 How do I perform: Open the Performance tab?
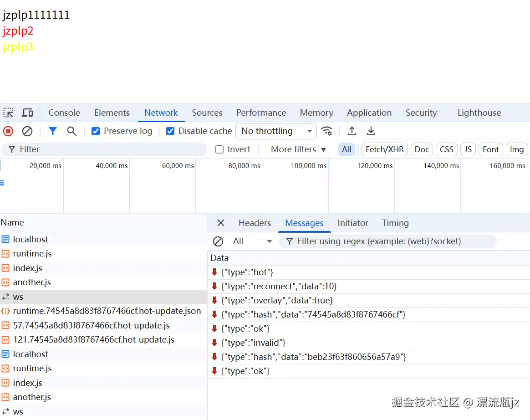[261, 113]
